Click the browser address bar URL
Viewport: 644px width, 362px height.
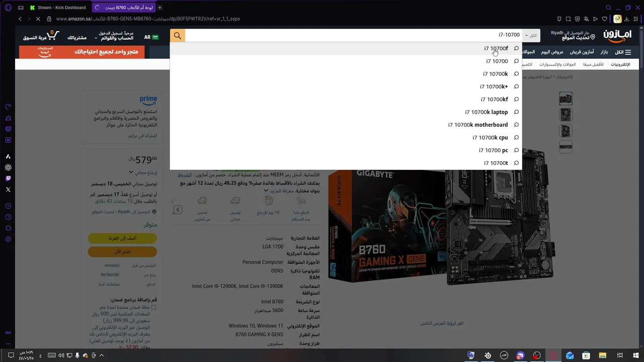[x=148, y=19]
